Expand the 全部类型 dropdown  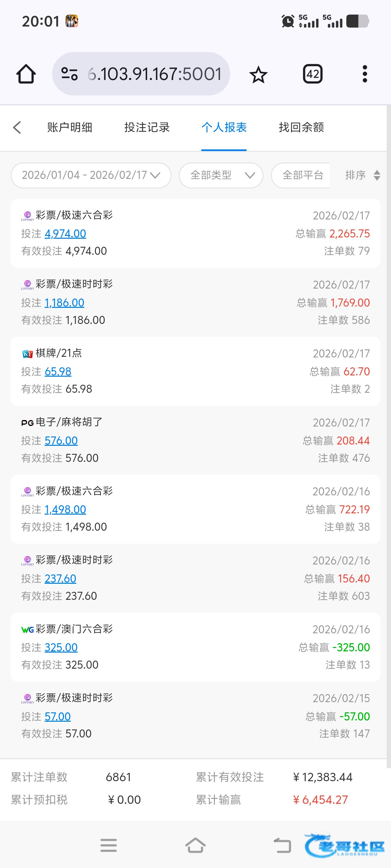click(x=221, y=175)
